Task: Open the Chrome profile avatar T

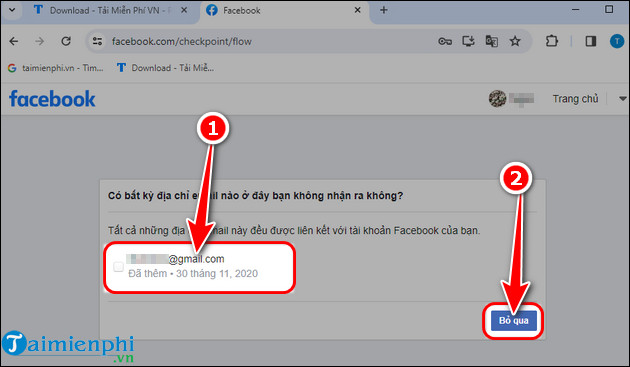Action: [x=617, y=41]
